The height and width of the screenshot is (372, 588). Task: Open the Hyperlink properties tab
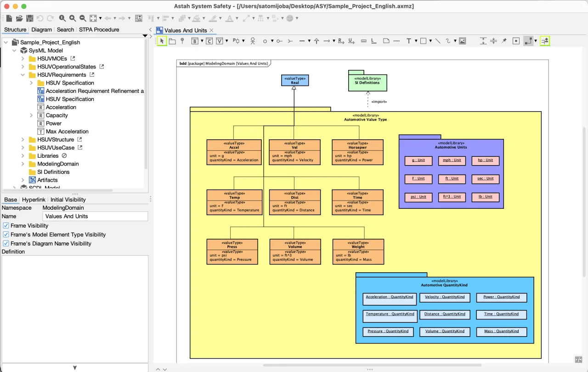point(34,200)
